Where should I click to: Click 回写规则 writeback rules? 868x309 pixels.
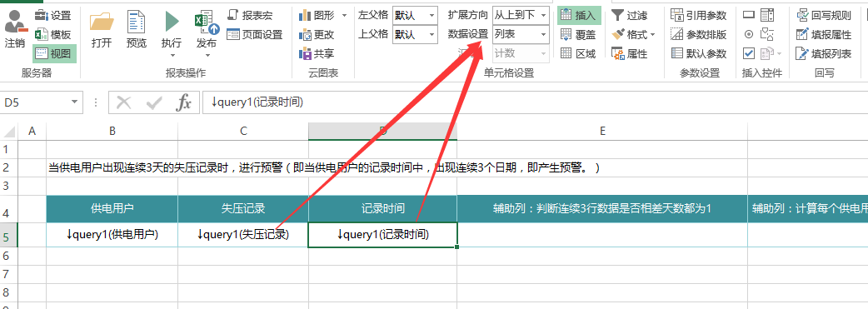pos(824,15)
